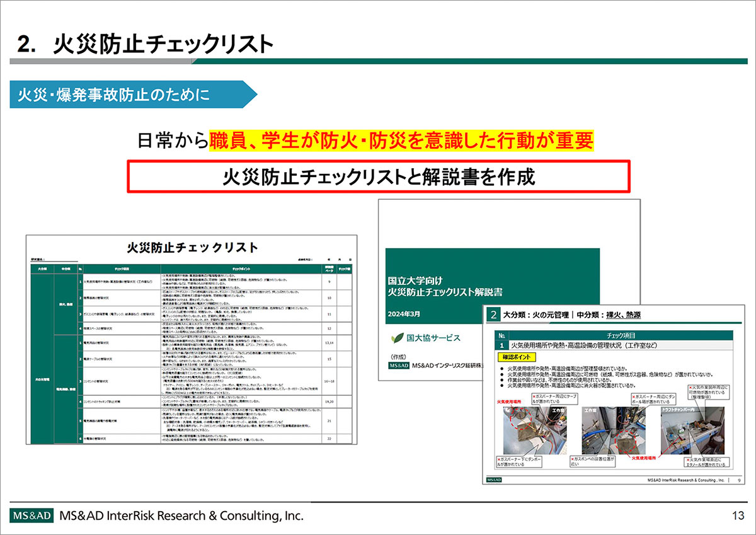Click MS&ADインターリスク総研 text on the cover

pyautogui.click(x=447, y=365)
